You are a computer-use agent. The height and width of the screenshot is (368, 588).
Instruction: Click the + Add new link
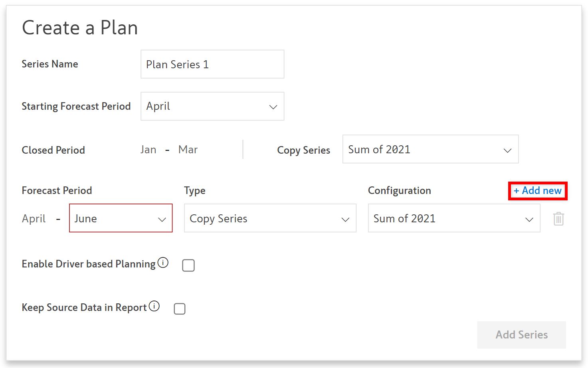click(x=537, y=191)
